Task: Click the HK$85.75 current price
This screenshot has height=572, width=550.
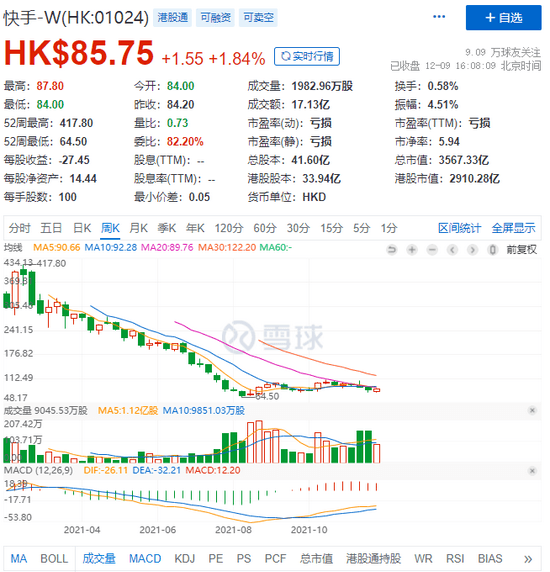Action: tap(79, 53)
